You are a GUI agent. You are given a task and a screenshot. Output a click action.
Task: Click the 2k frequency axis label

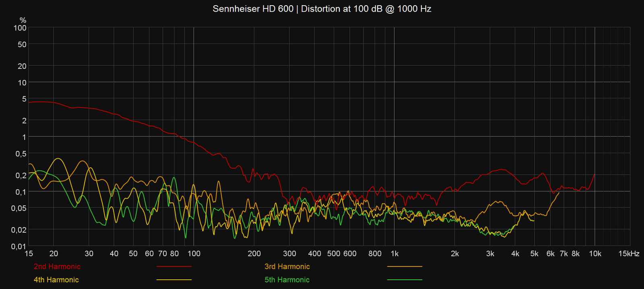pyautogui.click(x=455, y=254)
